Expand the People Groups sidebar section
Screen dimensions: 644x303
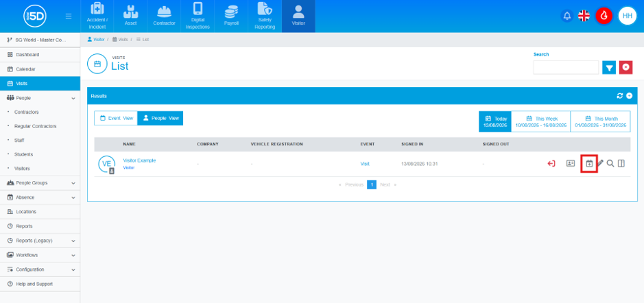(40, 183)
